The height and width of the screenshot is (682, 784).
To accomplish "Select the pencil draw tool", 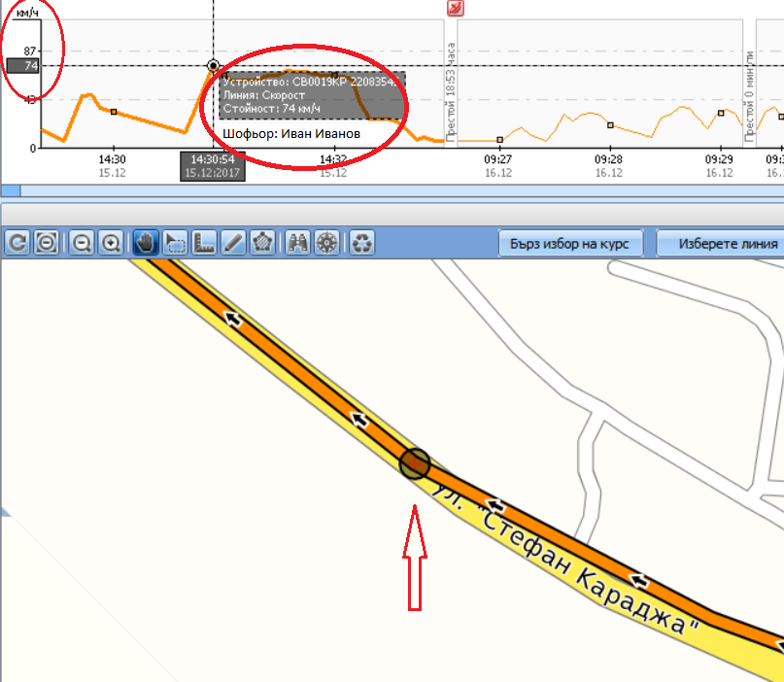I will (x=233, y=243).
